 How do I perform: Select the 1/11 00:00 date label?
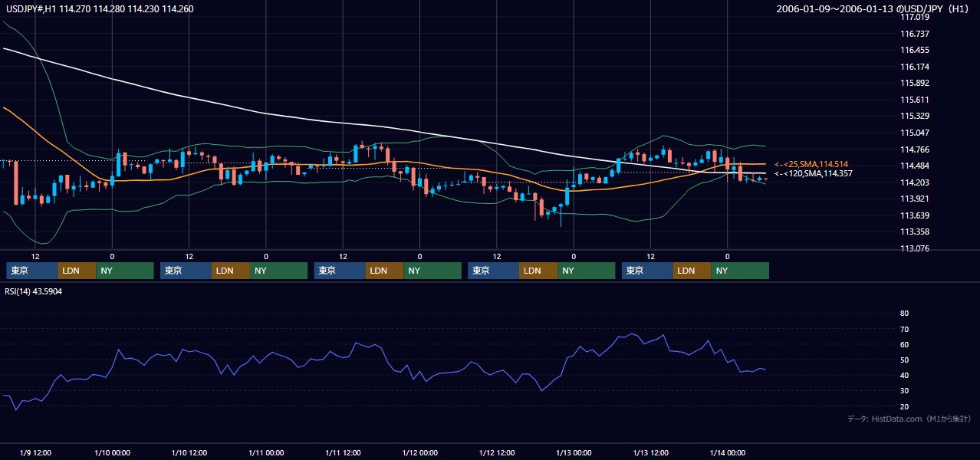click(266, 452)
